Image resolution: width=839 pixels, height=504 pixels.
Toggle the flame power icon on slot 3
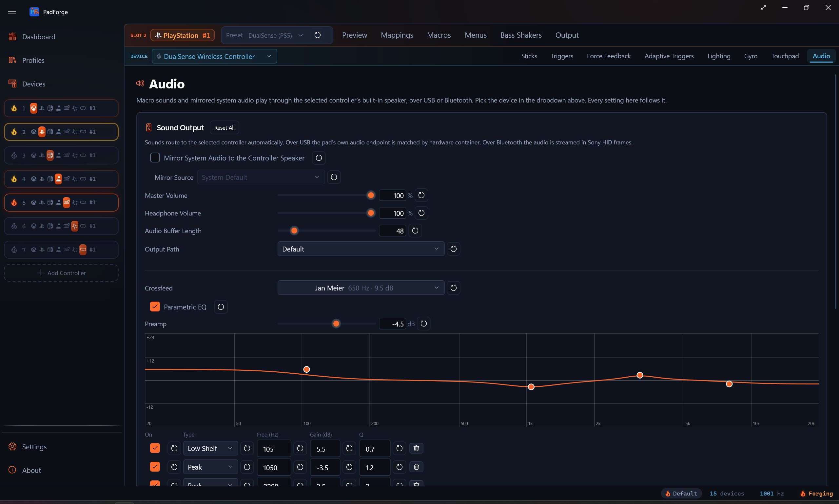[14, 155]
